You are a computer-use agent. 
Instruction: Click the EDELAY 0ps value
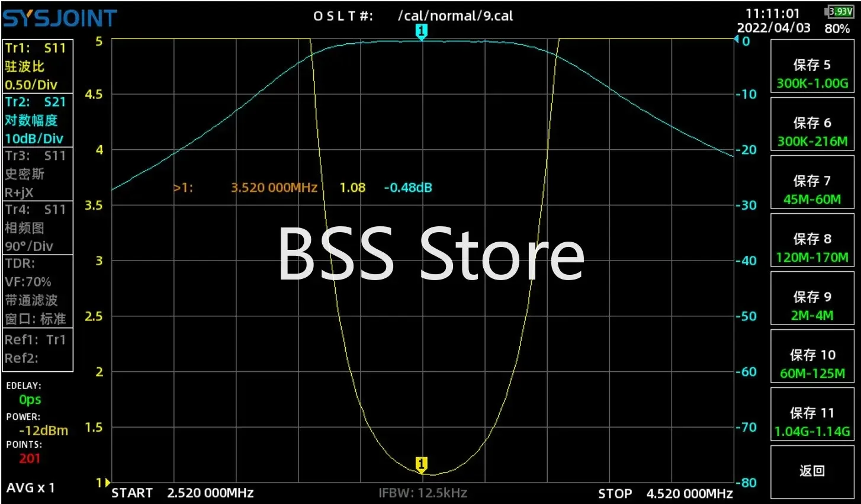pyautogui.click(x=30, y=400)
